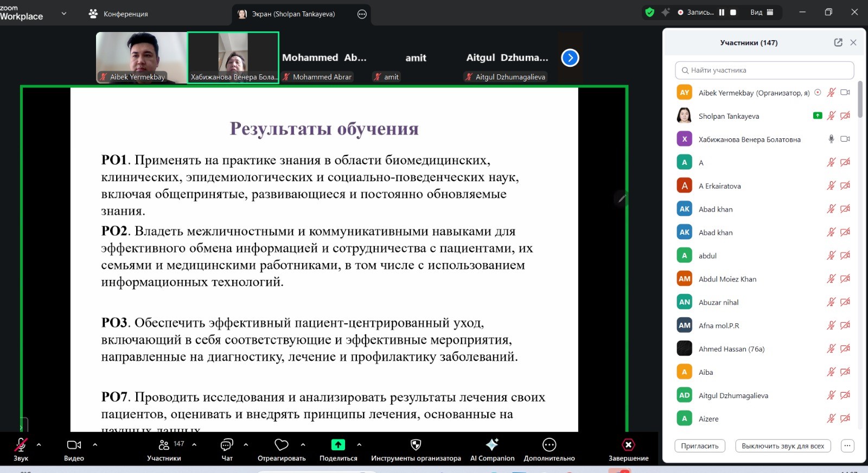Image resolution: width=868 pixels, height=473 pixels.
Task: Expand video options arrow next to Видео
Action: click(95, 444)
